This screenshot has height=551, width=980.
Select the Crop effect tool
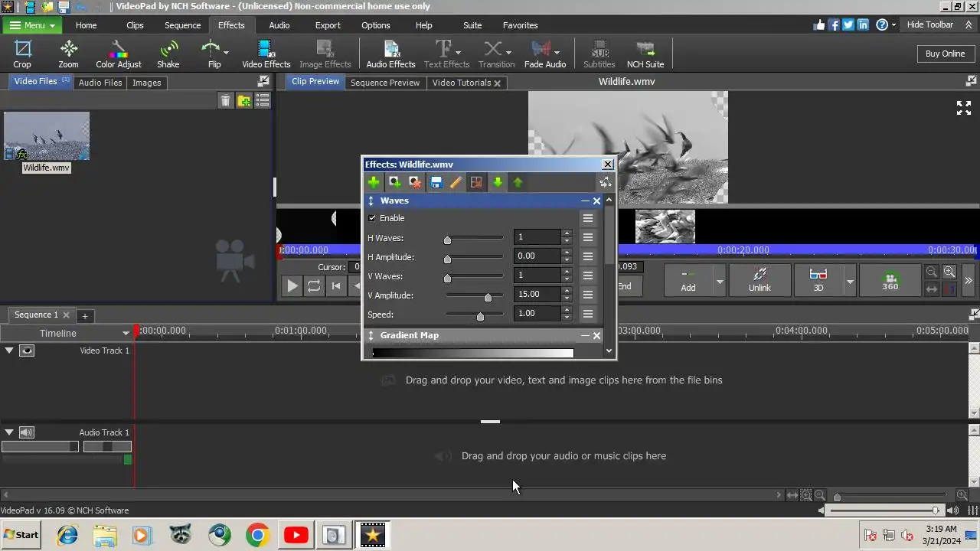click(x=22, y=54)
